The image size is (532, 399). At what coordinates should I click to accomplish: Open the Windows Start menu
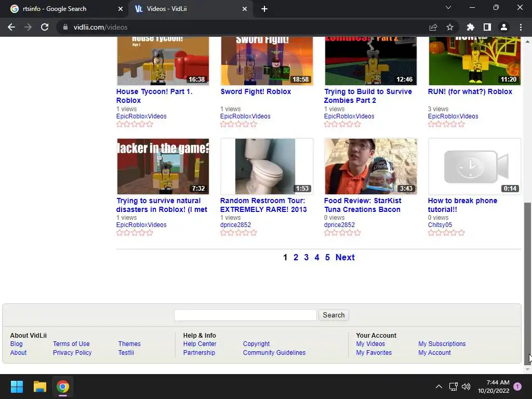[17, 387]
